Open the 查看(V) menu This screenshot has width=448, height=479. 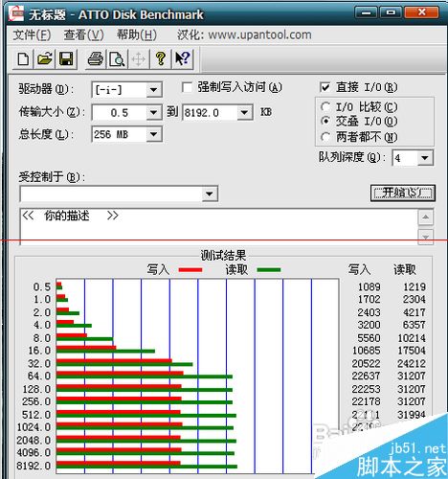click(83, 34)
